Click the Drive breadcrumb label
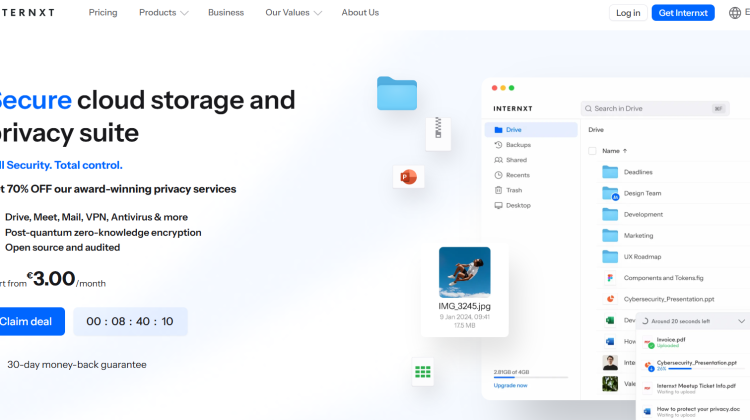This screenshot has width=750, height=420. [x=596, y=130]
